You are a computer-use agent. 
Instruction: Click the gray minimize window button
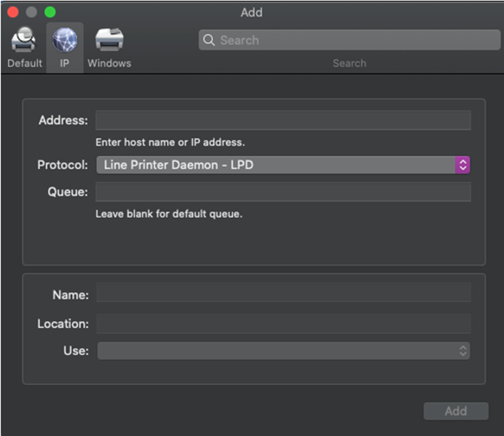[x=32, y=12]
